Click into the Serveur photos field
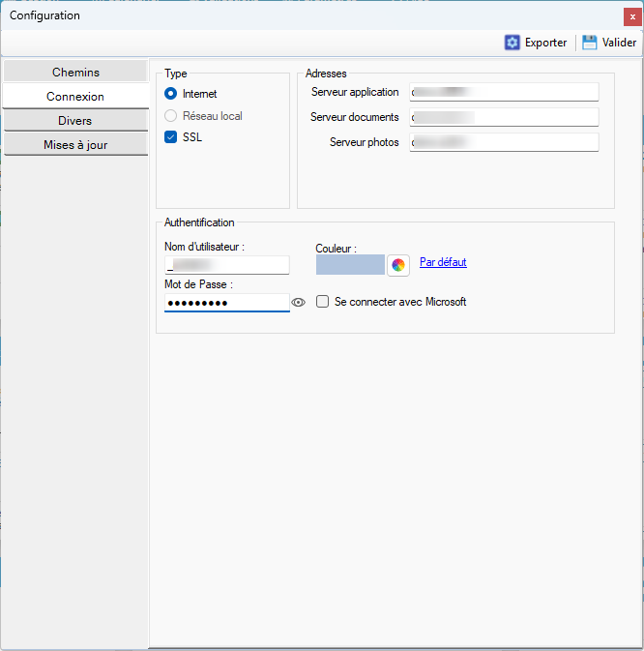 504,142
